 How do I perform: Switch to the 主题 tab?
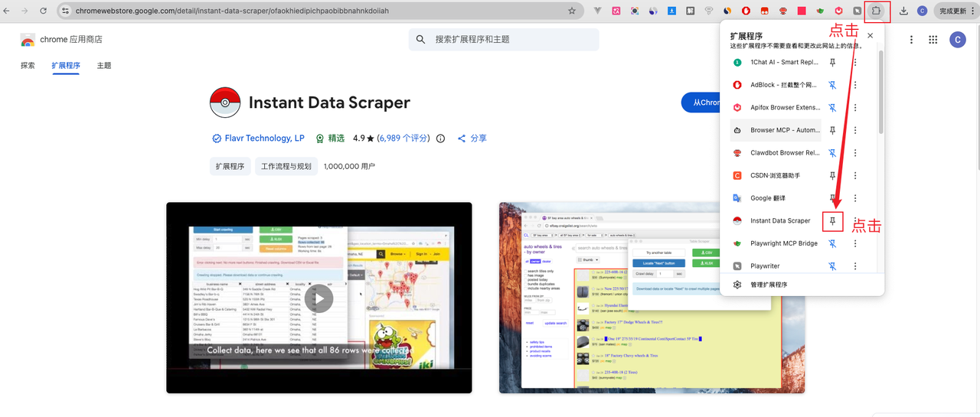click(x=104, y=66)
